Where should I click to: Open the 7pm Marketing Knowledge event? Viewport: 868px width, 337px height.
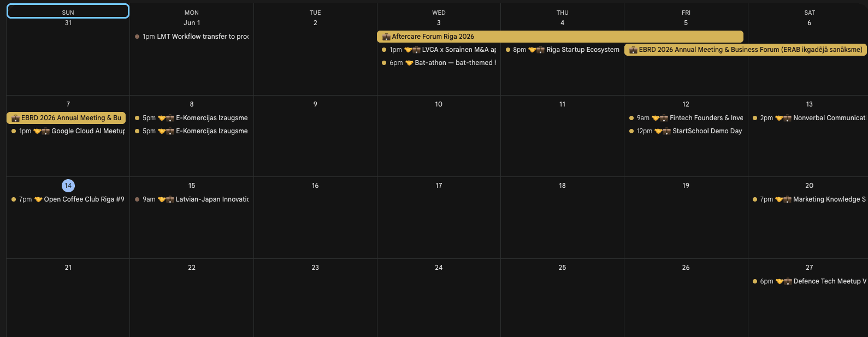809,199
